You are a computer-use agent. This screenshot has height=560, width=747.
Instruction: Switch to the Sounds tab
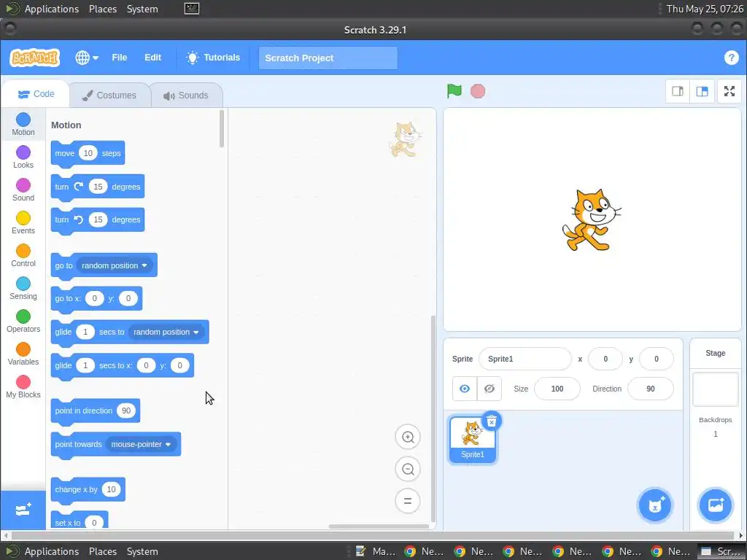tap(186, 96)
